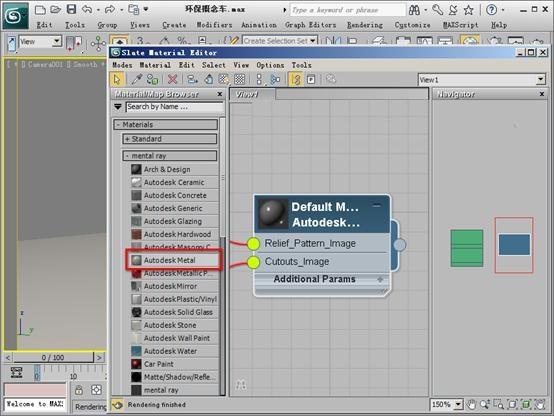Activate Pan tool hand icon
Viewport: 554px width, 416px height.
[x=471, y=404]
